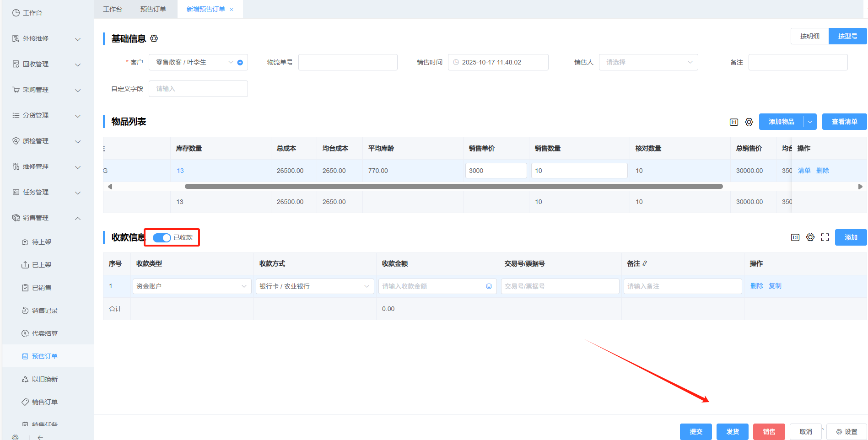Click the 查看清单 button

pos(844,122)
